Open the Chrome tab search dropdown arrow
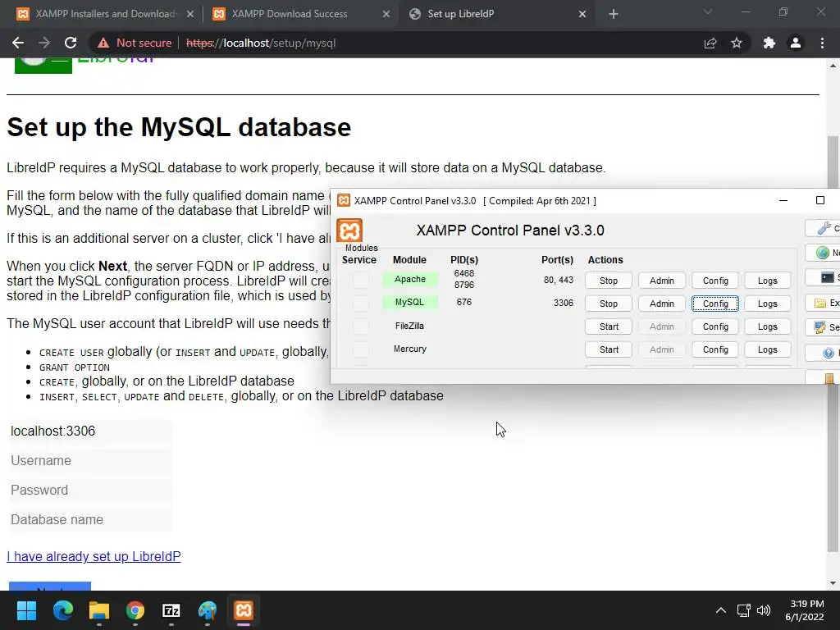The height and width of the screenshot is (630, 840). (708, 11)
